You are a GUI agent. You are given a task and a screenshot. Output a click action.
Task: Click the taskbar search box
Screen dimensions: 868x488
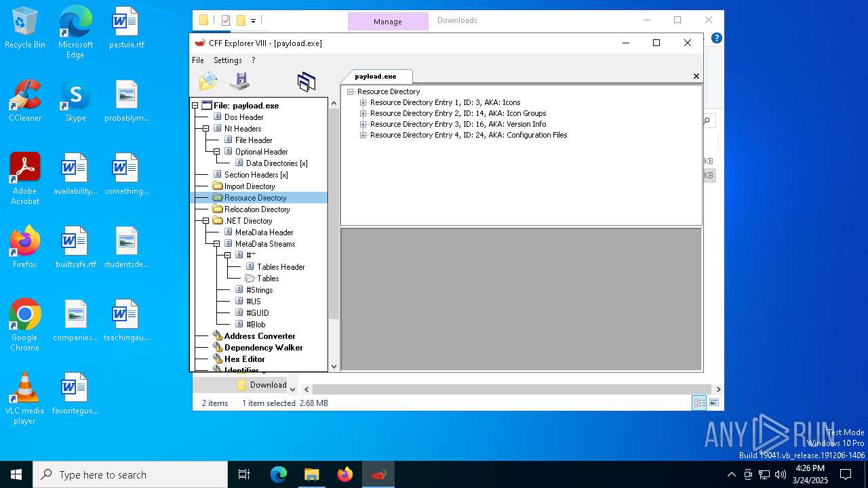point(130,474)
